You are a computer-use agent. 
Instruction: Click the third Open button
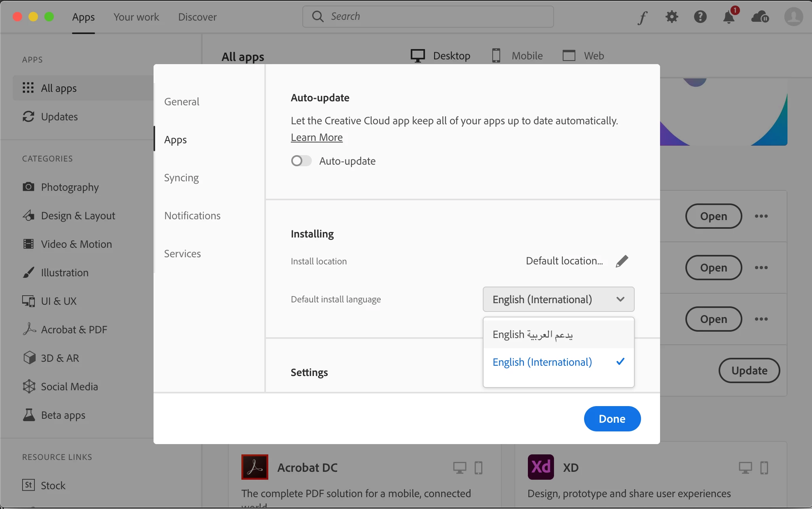[x=713, y=319]
